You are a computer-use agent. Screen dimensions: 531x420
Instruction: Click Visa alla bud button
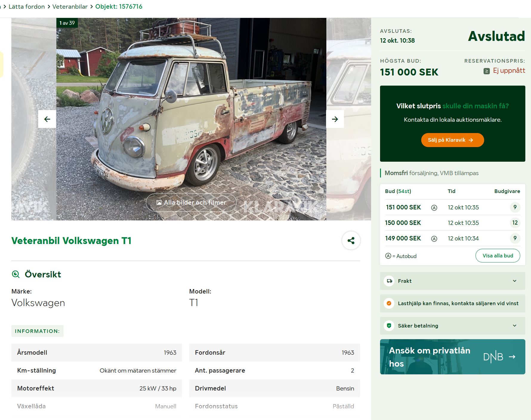[498, 256]
